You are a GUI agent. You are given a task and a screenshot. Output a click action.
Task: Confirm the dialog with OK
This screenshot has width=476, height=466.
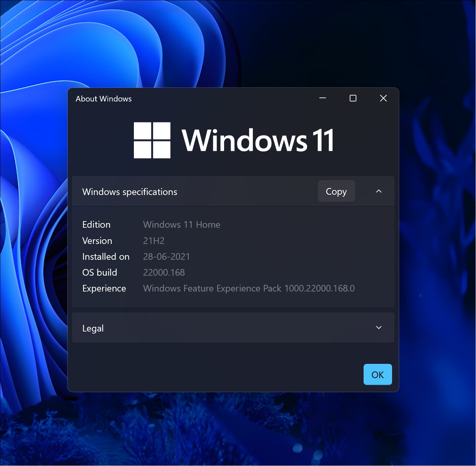pyautogui.click(x=377, y=374)
